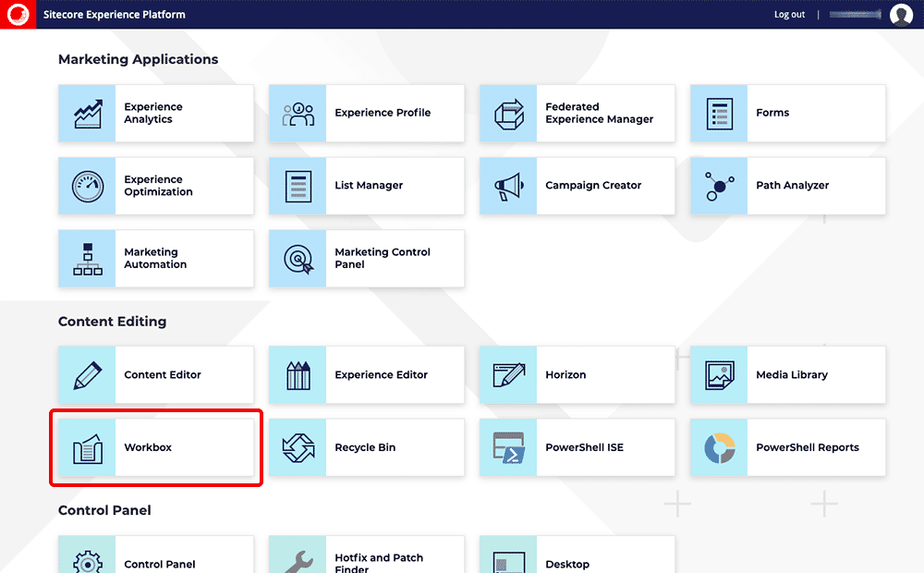Click the Experience Analytics label
Viewport: 924px width, 573px height.
[153, 113]
